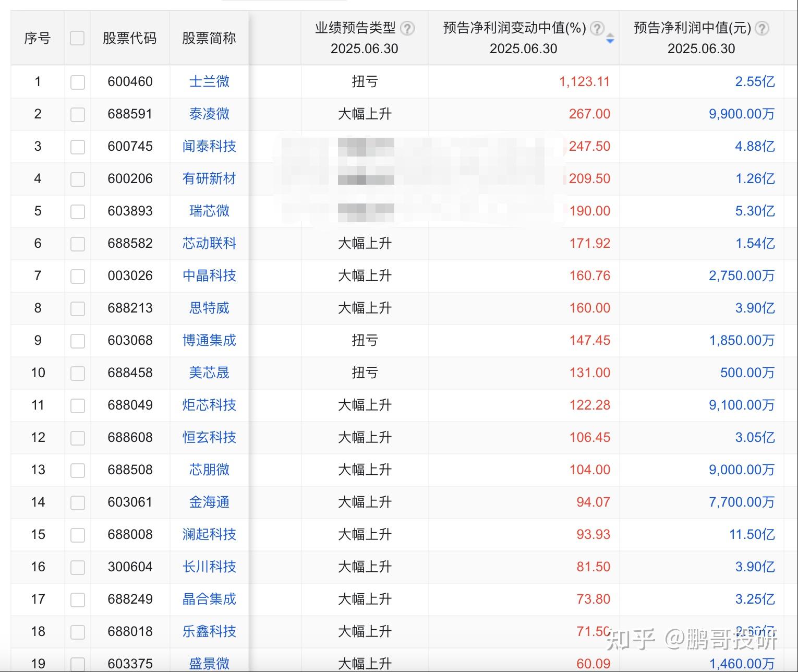Check the checkbox for 澜起科技 row
798x672 pixels.
(x=77, y=535)
